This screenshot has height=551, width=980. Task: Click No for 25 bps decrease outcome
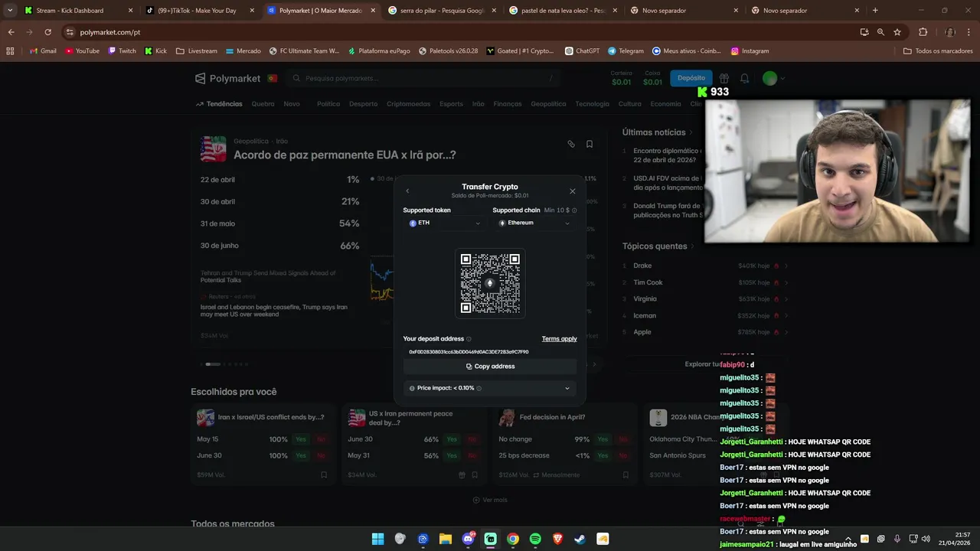click(622, 455)
